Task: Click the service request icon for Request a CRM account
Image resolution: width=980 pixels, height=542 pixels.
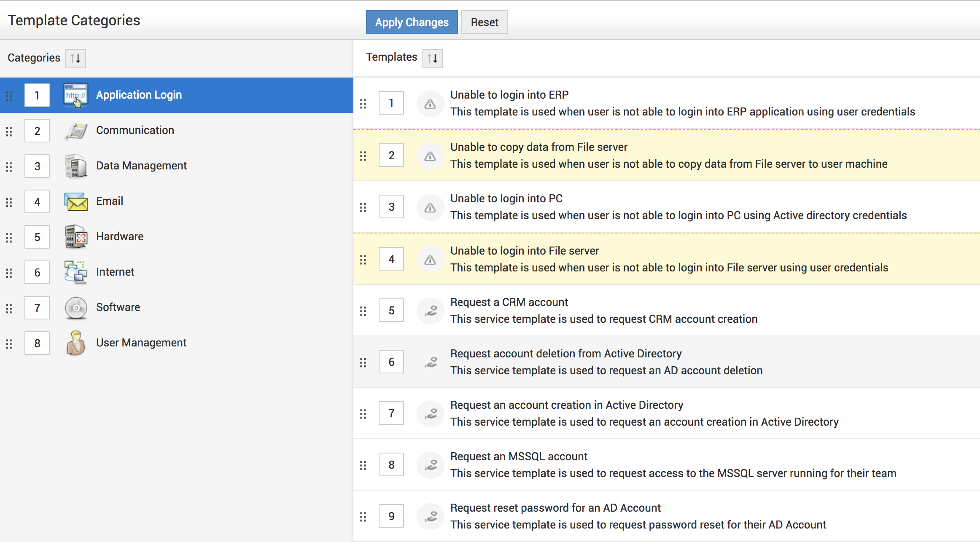Action: (430, 311)
